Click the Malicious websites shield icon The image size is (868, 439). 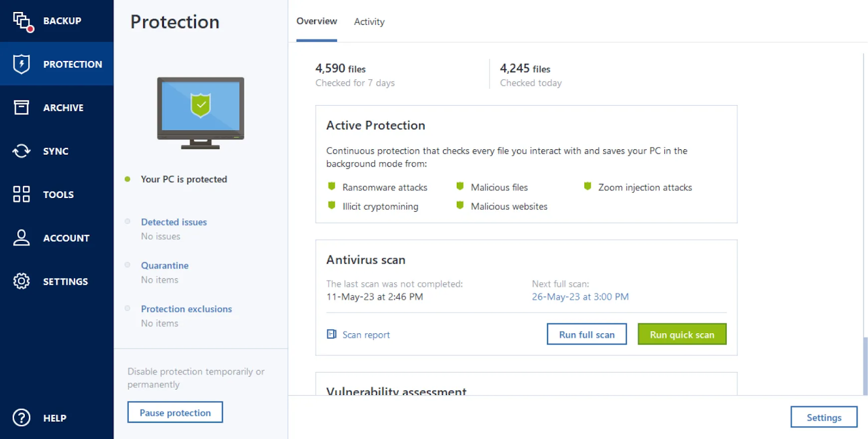(x=460, y=206)
